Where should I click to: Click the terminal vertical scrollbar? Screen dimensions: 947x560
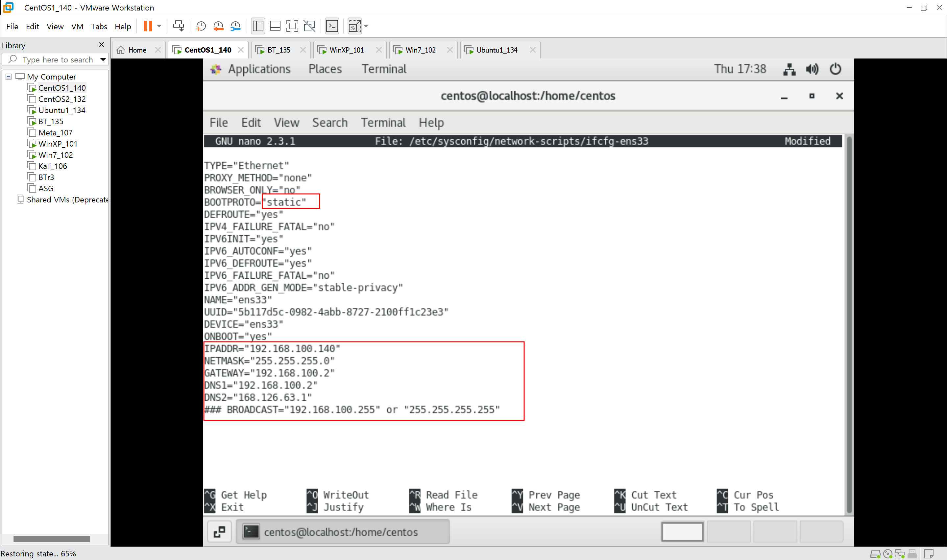pos(849,324)
